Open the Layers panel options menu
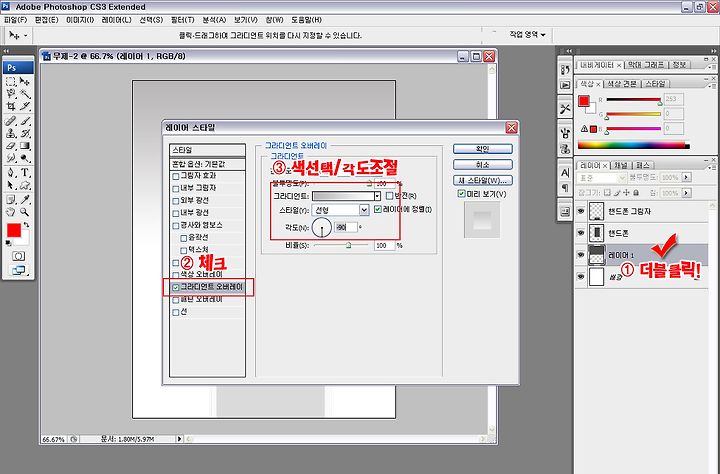 712,168
